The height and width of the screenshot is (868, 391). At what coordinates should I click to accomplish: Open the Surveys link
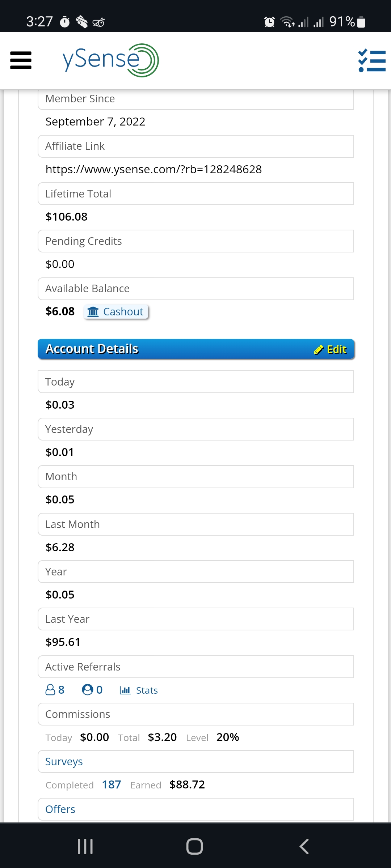[64, 762]
